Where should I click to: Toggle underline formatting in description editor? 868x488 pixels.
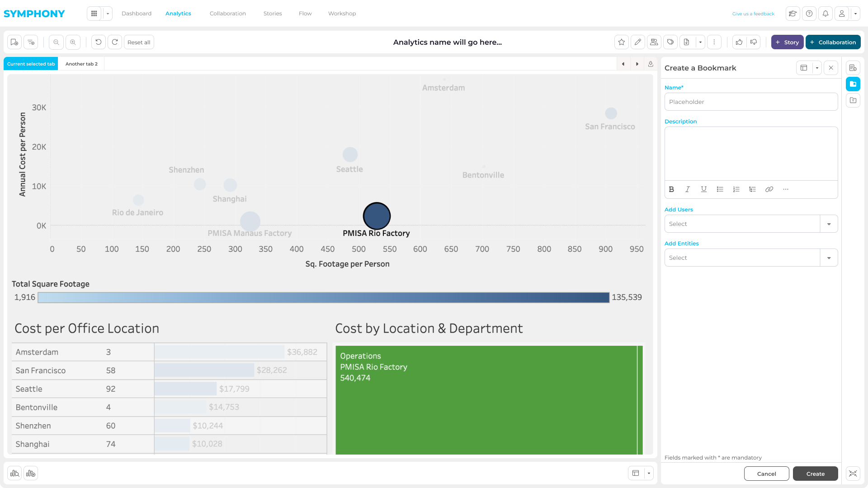(x=704, y=189)
